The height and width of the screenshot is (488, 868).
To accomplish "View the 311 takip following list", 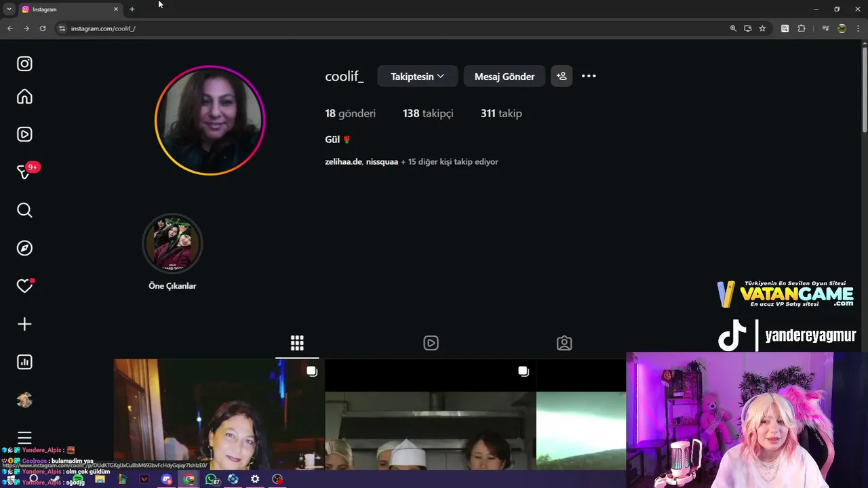I will click(501, 113).
